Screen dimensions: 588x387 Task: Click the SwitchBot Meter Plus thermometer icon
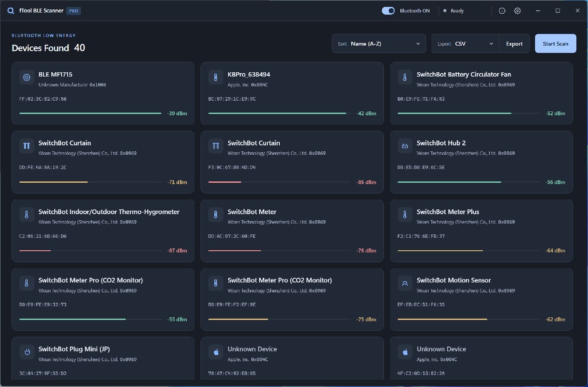405,215
